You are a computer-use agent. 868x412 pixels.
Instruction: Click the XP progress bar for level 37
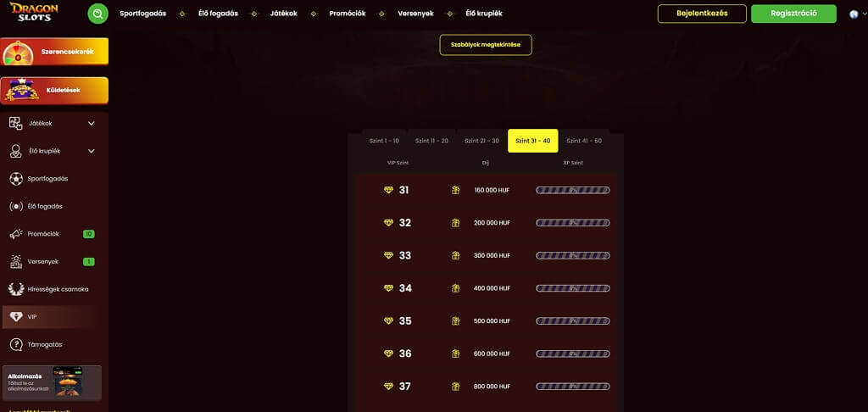point(573,386)
